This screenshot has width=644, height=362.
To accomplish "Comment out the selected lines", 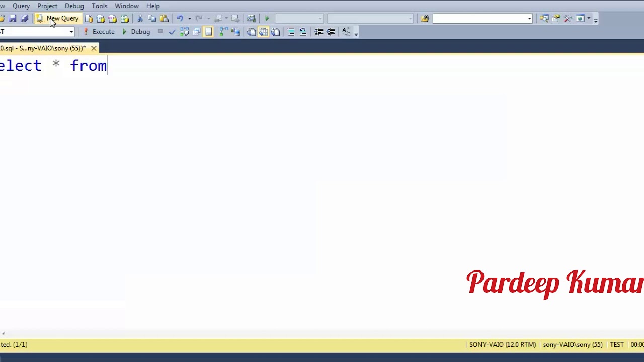I will pos(291,32).
